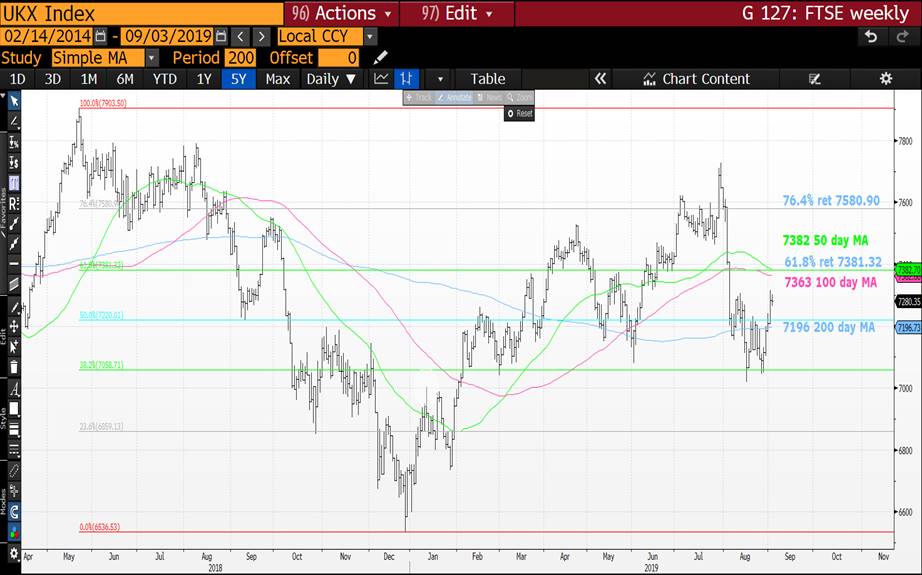
Task: Click the UKX Index ticker field
Action: coord(141,13)
